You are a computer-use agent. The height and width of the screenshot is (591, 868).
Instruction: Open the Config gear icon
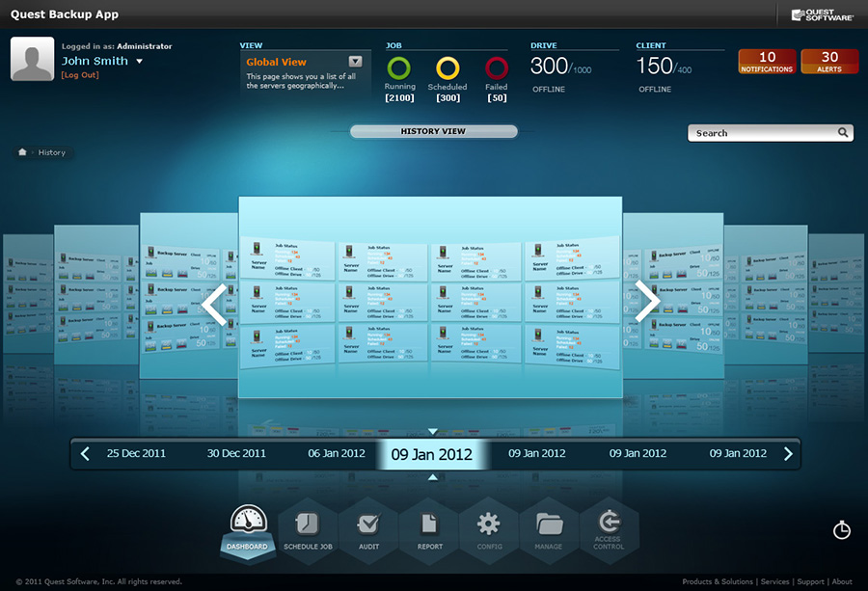pos(489,524)
